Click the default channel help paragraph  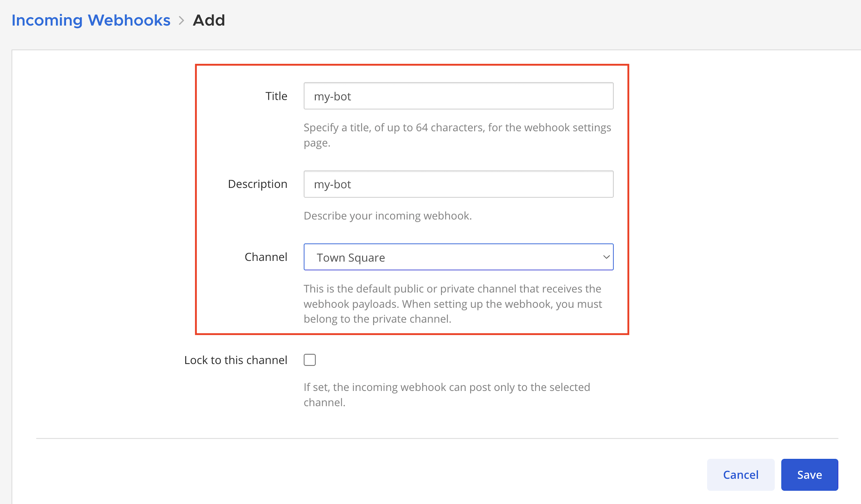[x=453, y=304]
